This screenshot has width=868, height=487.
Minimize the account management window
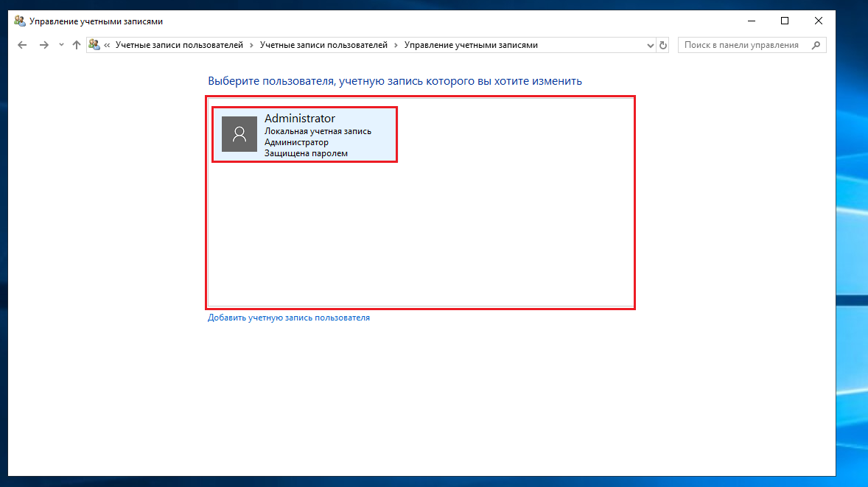751,21
